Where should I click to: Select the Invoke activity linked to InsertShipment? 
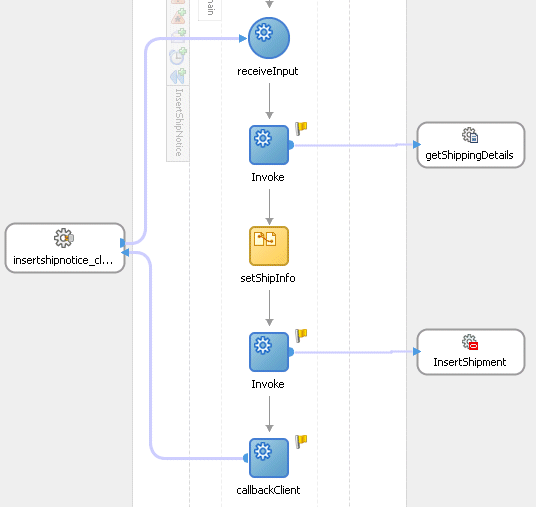coord(269,352)
